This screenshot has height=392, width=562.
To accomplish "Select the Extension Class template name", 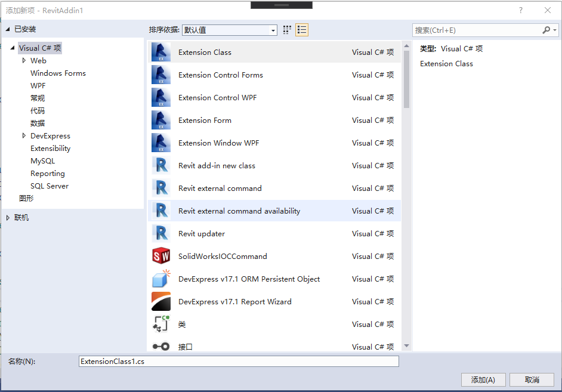I will pyautogui.click(x=205, y=53).
